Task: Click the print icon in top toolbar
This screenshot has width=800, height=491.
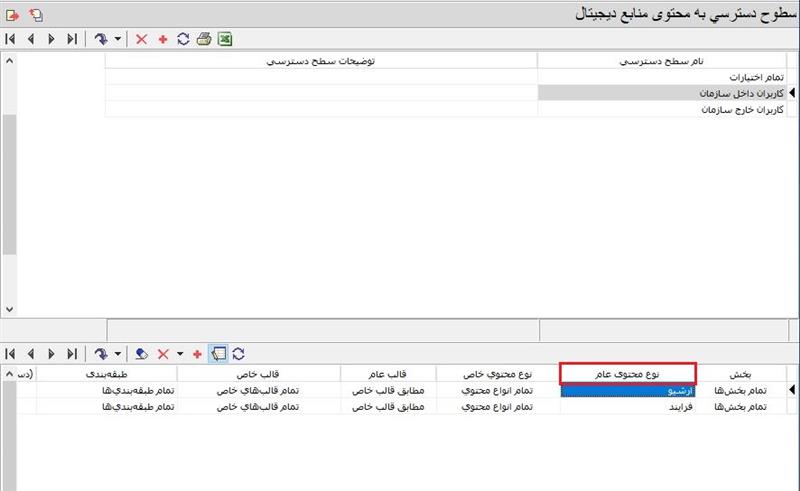Action: tap(204, 39)
